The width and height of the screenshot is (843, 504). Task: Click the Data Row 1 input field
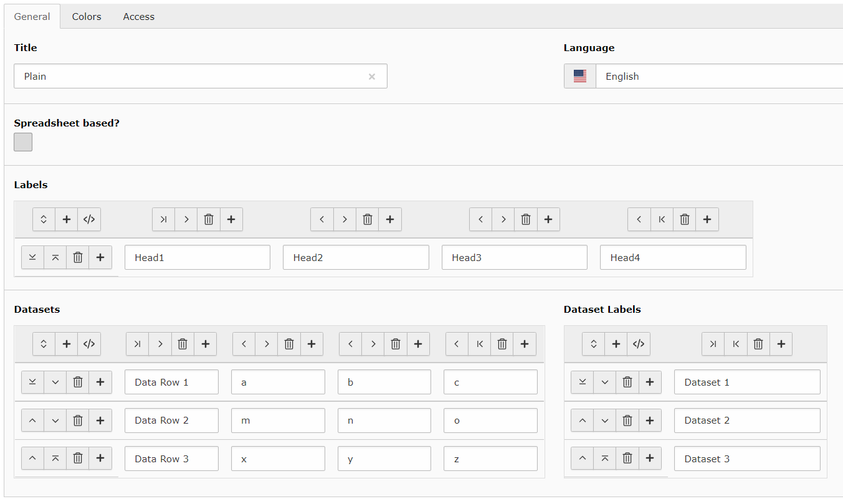[171, 382]
